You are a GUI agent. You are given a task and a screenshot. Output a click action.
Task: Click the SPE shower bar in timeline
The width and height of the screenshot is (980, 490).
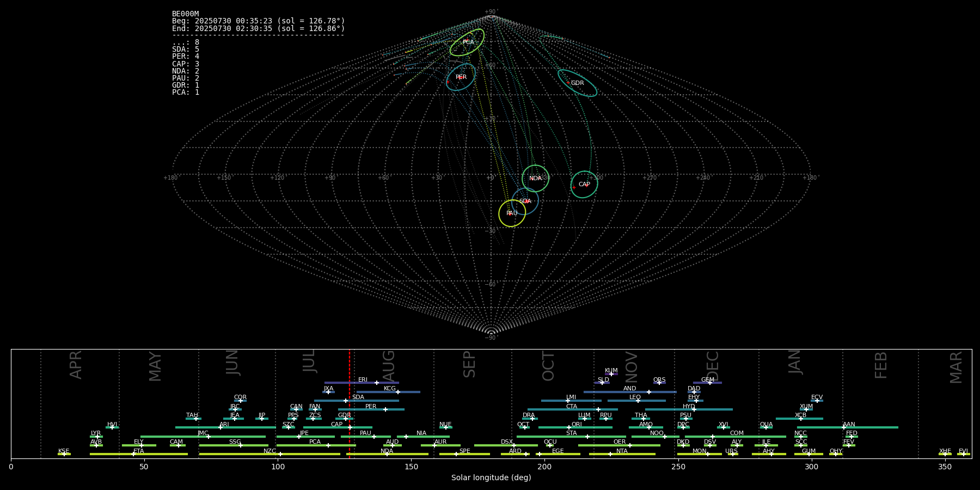[x=464, y=454]
